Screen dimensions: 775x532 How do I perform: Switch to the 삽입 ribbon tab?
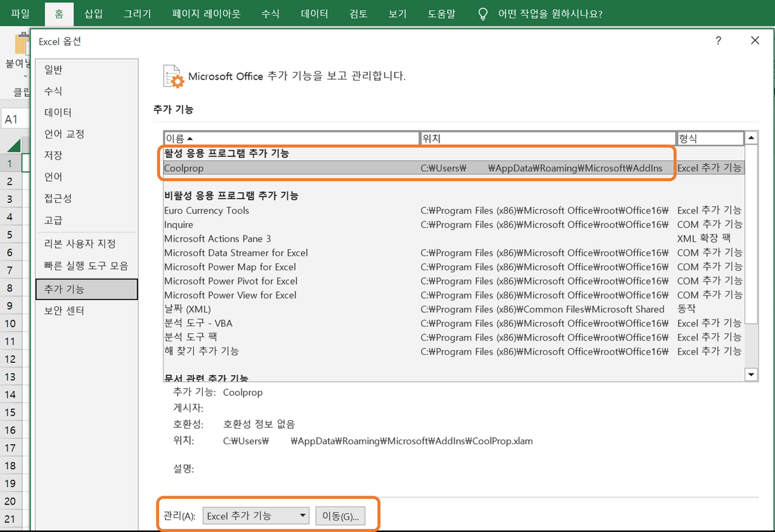click(x=93, y=13)
